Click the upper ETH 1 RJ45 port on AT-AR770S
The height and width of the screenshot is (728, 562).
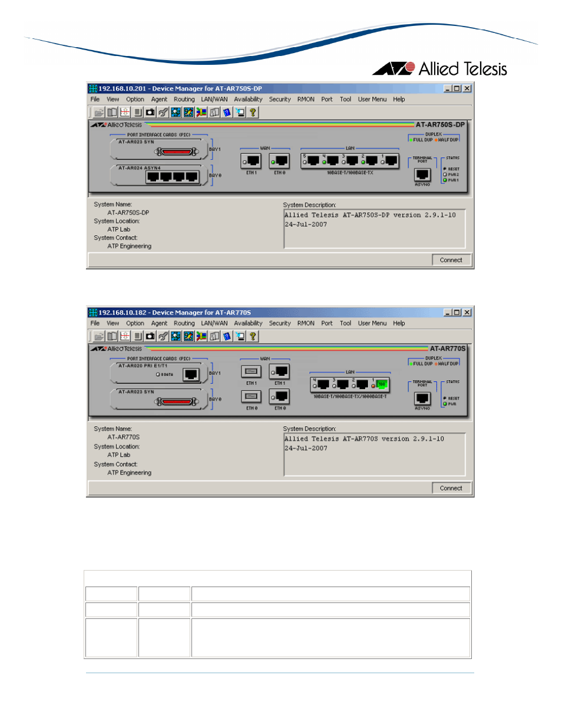tap(279, 371)
